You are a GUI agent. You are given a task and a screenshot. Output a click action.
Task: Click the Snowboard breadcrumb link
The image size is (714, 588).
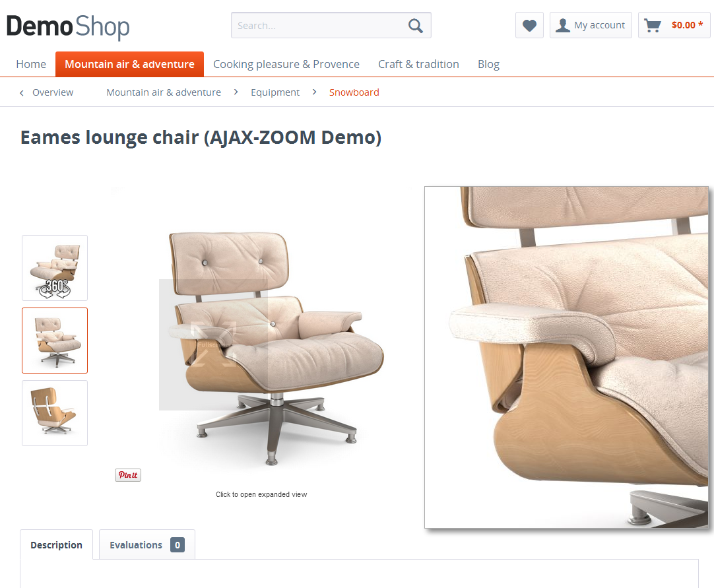click(354, 92)
